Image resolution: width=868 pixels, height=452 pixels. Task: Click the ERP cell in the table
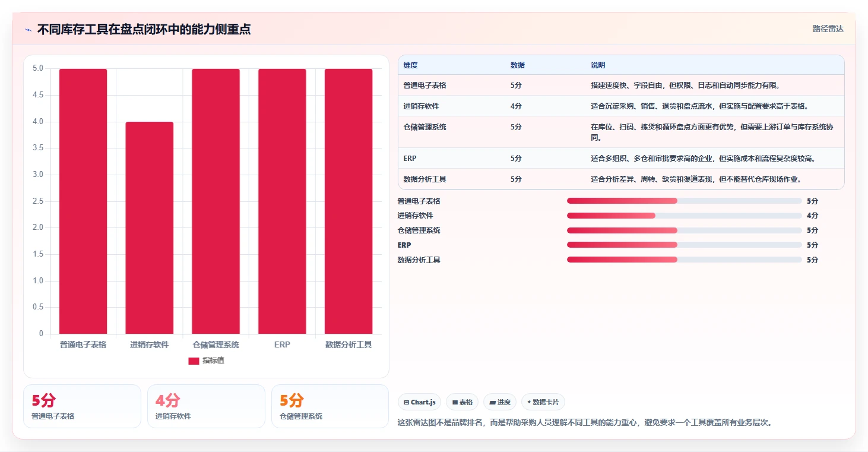tap(410, 159)
